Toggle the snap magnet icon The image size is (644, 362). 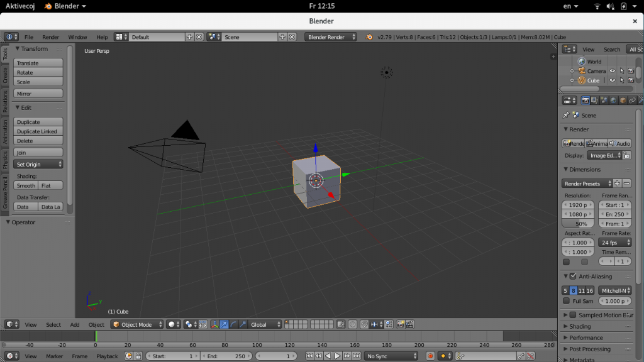pyautogui.click(x=364, y=324)
